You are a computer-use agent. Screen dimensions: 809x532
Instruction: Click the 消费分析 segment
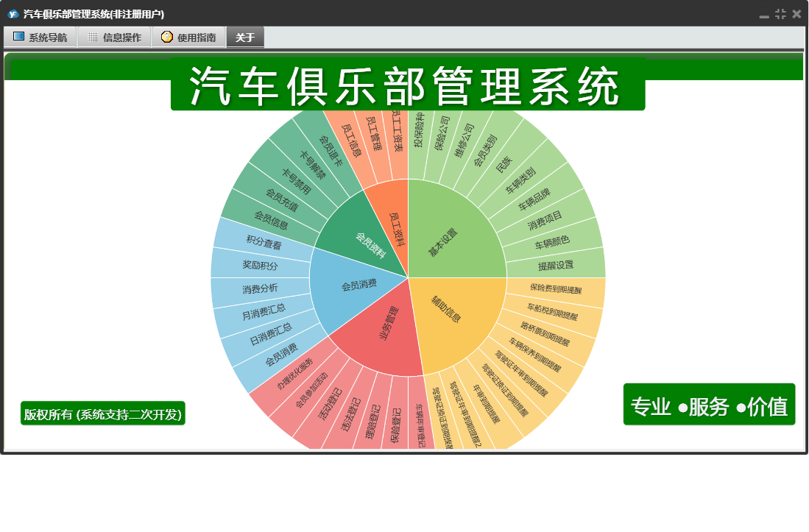(x=260, y=288)
